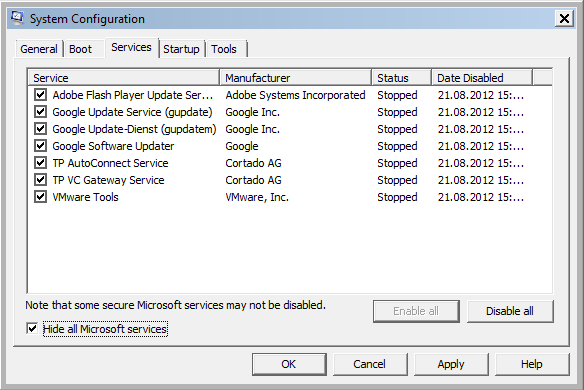The height and width of the screenshot is (390, 584).
Task: Confirm changes with the OK button
Action: coord(289,364)
